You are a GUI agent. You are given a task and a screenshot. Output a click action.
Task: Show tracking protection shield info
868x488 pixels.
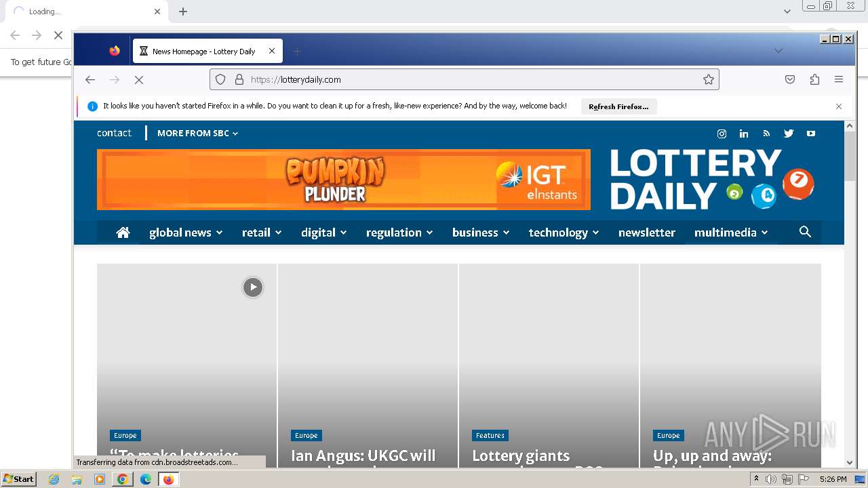click(220, 79)
